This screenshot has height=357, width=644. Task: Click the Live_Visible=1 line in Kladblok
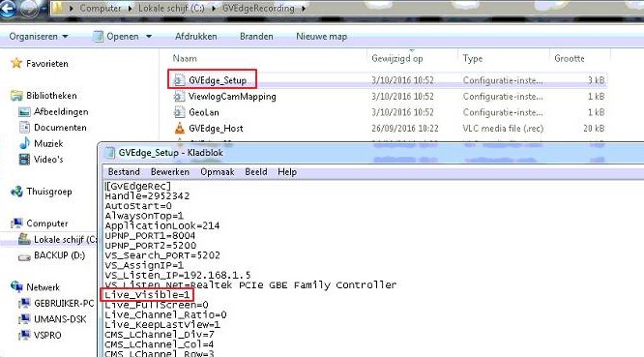[x=147, y=295]
